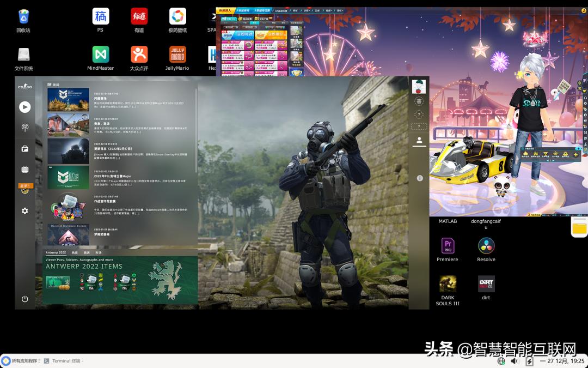Screen dimensions: 588x368
Task: Open the Watch TV icon in CS:GO sidebar
Action: click(24, 170)
